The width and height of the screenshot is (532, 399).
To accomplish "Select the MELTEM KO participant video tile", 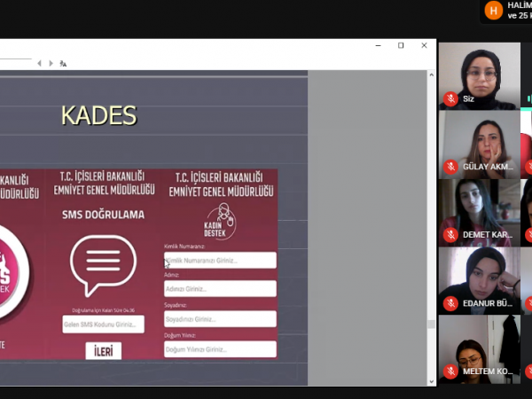I will pyautogui.click(x=480, y=349).
